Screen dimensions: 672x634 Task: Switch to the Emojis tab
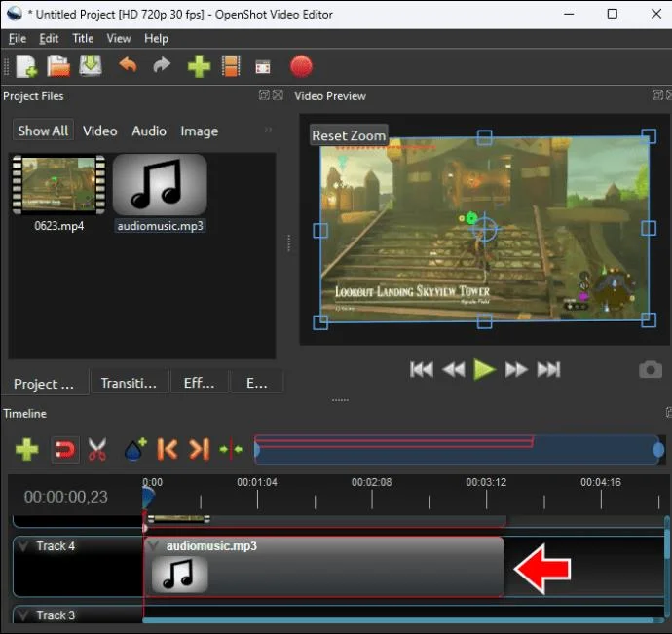click(x=257, y=383)
